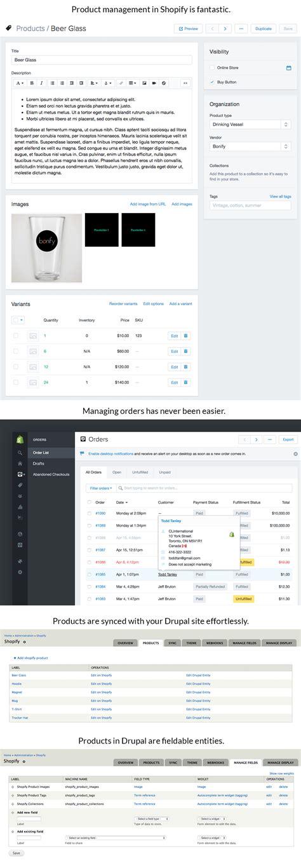Click the bold formatting icon in description toolbar
Screen dimensions: 301x868
32,83
